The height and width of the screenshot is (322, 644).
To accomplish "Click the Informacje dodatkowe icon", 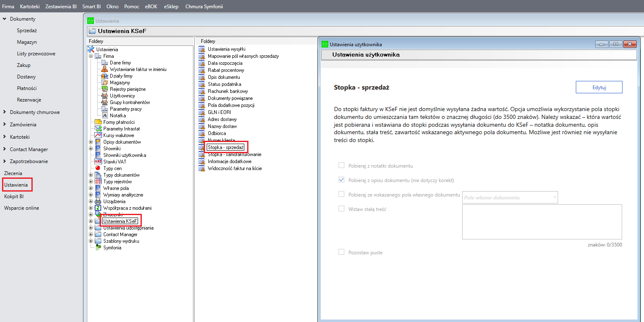I will click(202, 161).
